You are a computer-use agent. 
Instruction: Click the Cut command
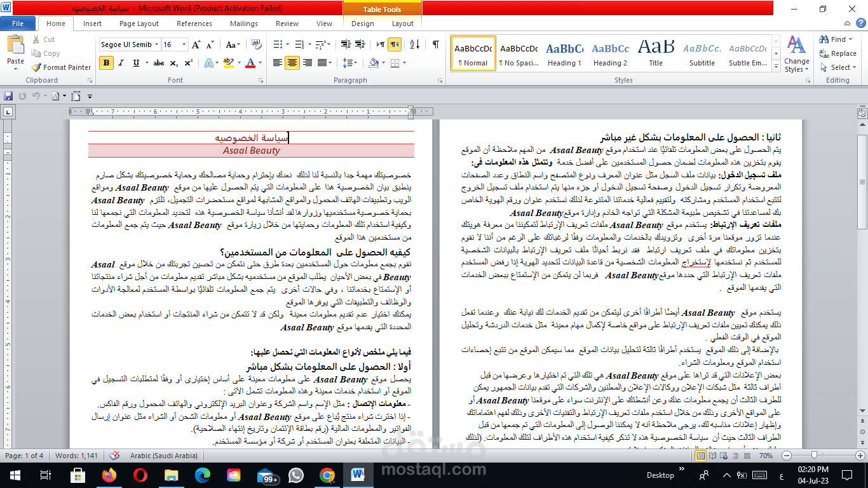click(x=43, y=39)
